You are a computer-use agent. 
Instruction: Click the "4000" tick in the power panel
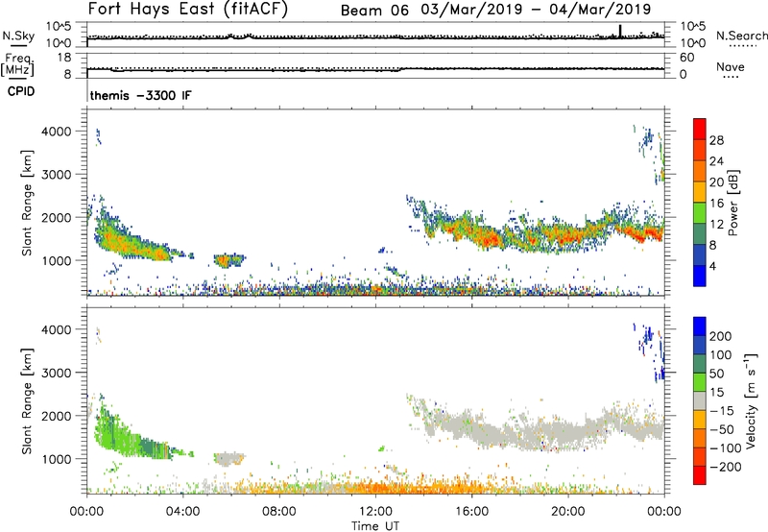tap(56, 132)
